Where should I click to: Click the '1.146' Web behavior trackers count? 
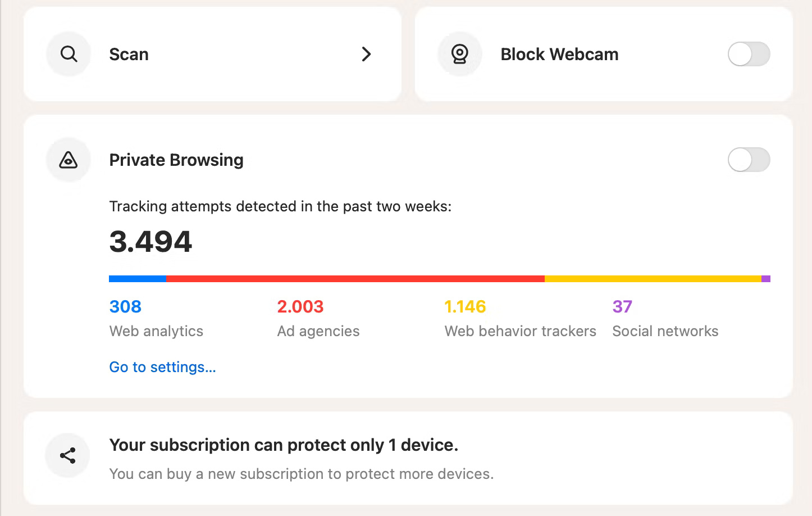466,306
